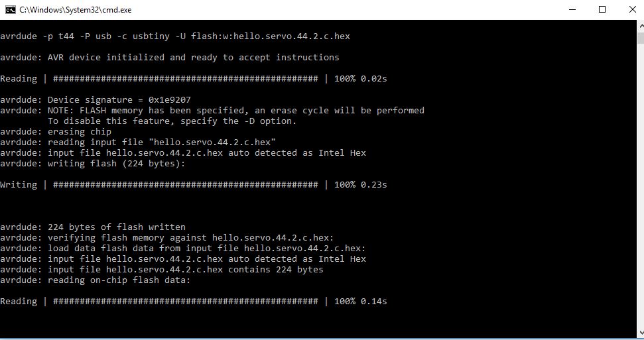This screenshot has height=340, width=644.
Task: Click the 'specify the -D option' line
Action: (172, 121)
